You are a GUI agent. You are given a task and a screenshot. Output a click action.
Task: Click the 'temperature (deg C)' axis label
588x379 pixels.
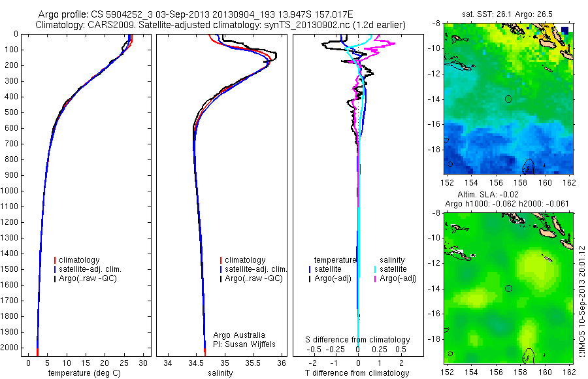click(x=84, y=373)
